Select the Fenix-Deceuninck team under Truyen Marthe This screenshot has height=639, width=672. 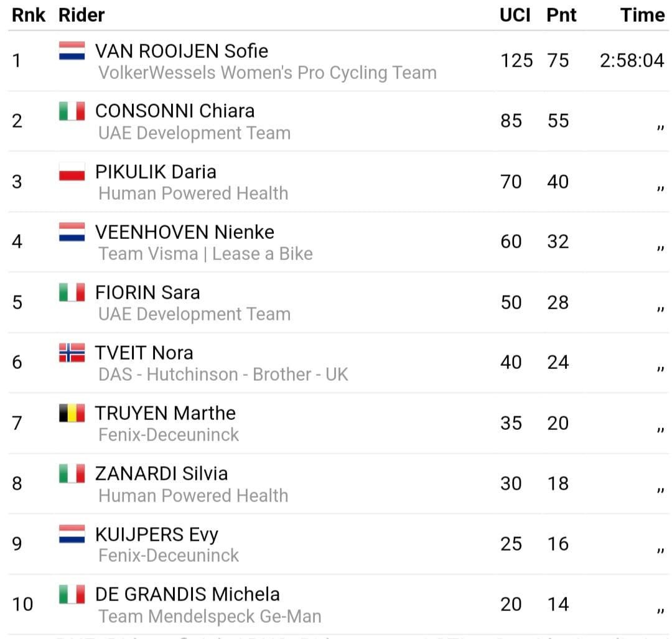169,435
